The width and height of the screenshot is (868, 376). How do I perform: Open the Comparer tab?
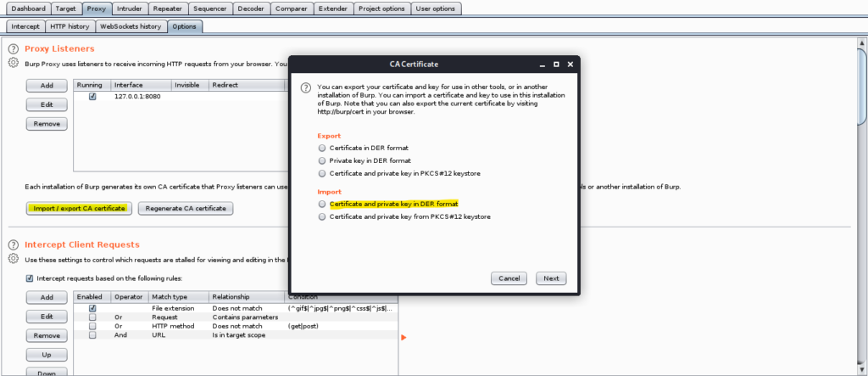click(x=292, y=8)
